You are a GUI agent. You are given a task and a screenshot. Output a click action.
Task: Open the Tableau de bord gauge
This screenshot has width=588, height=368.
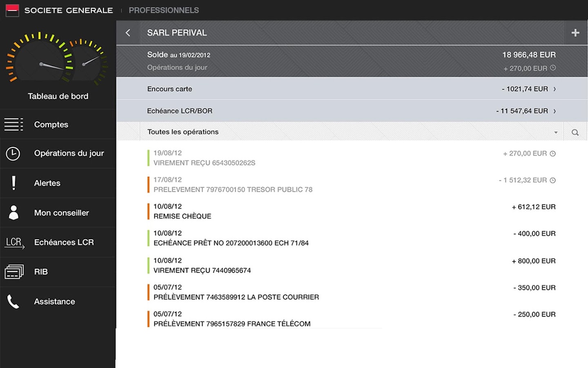[58, 59]
